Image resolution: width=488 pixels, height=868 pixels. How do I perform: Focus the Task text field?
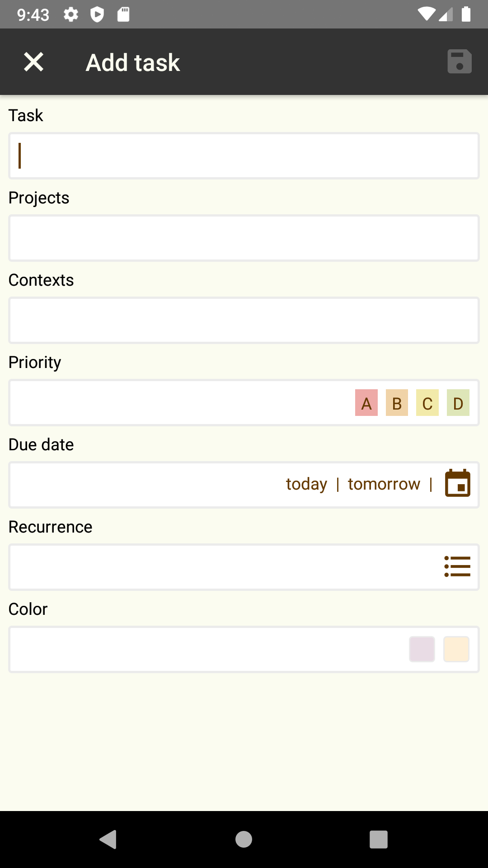[x=244, y=156]
